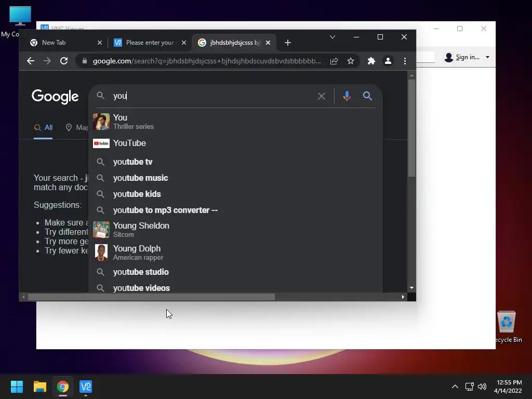The image size is (532, 399).
Task: Select the All search filter tab
Action: [43, 128]
